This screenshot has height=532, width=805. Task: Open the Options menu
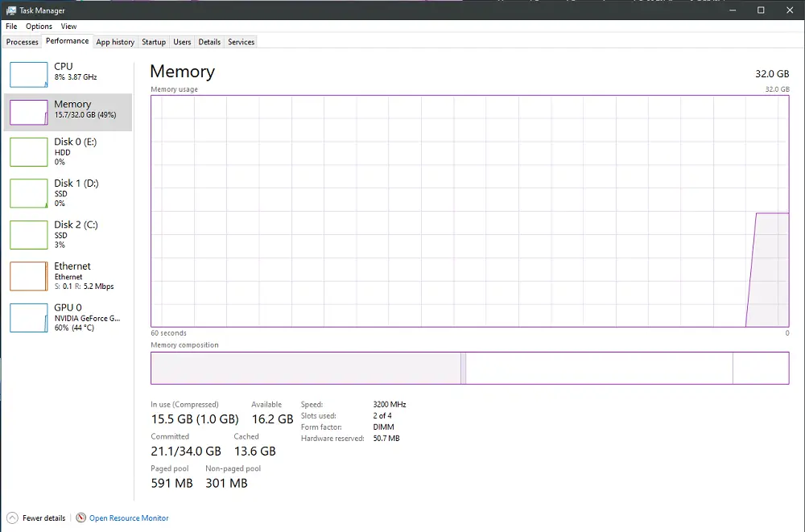(x=39, y=27)
